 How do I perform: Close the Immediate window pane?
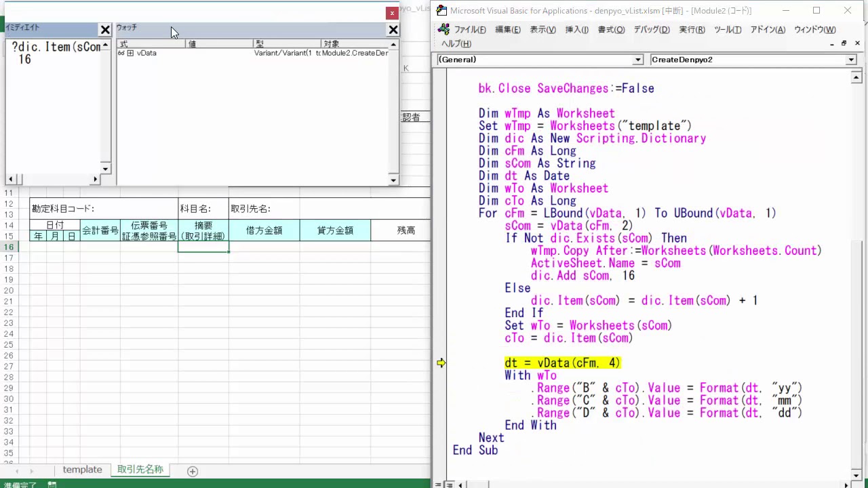(105, 30)
